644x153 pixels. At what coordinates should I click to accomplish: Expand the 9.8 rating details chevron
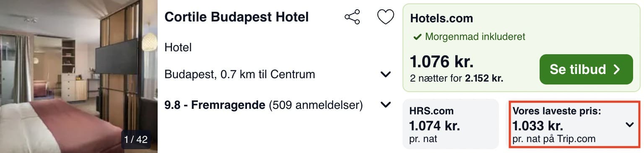(x=385, y=105)
